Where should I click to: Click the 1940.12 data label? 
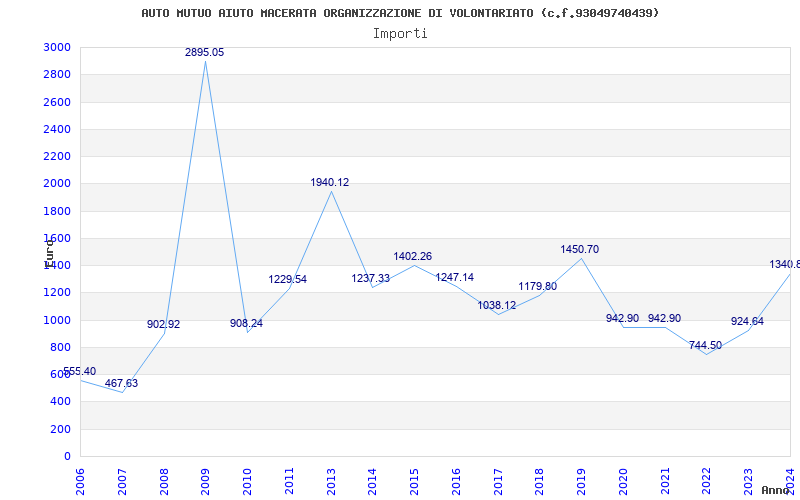tap(329, 182)
